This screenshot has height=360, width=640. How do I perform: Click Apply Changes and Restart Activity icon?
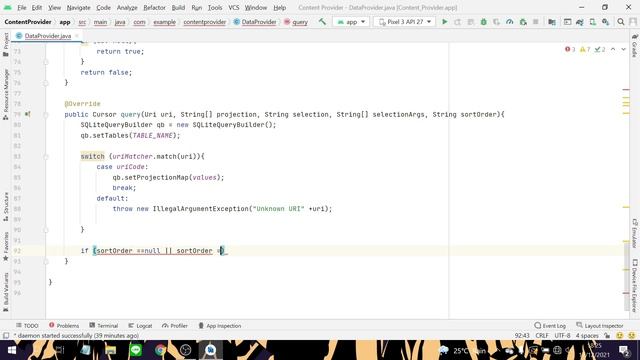(x=458, y=22)
